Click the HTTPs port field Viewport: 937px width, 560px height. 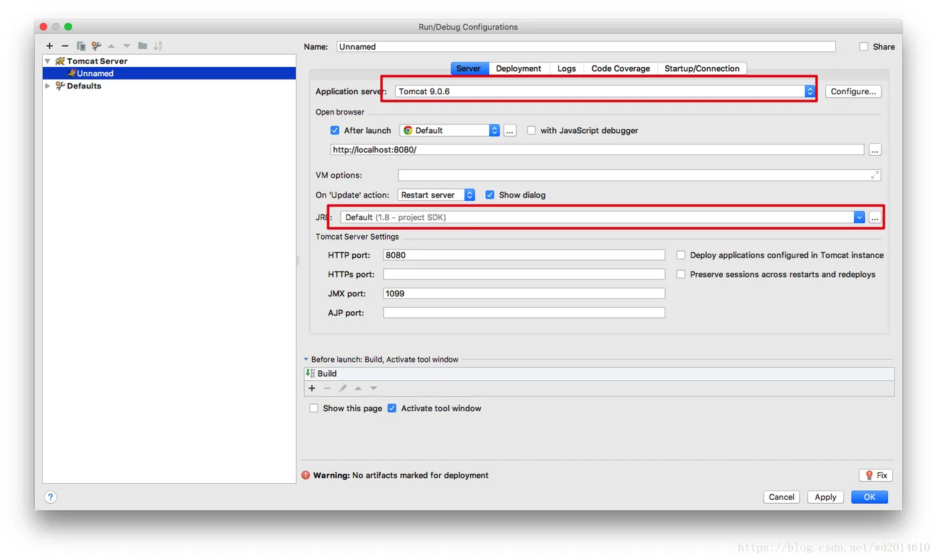pyautogui.click(x=524, y=274)
